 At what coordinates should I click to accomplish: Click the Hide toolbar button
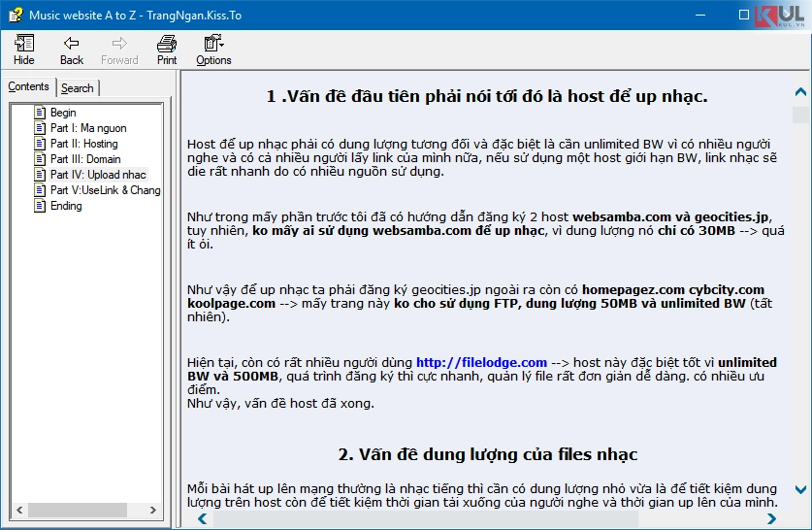click(x=24, y=50)
